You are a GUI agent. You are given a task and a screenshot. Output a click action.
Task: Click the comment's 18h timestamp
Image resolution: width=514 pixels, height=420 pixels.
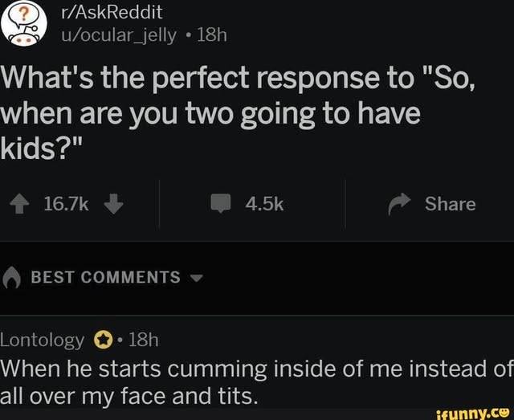pos(144,340)
